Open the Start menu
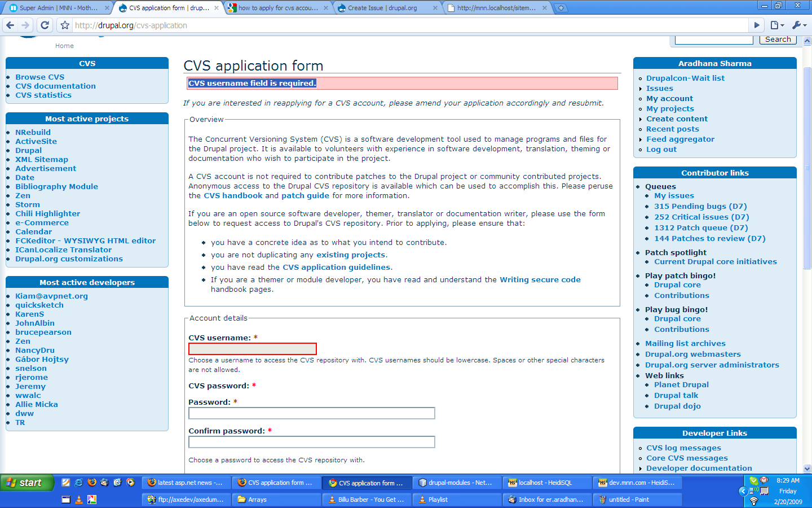Screen dimensions: 812x508 27,483
